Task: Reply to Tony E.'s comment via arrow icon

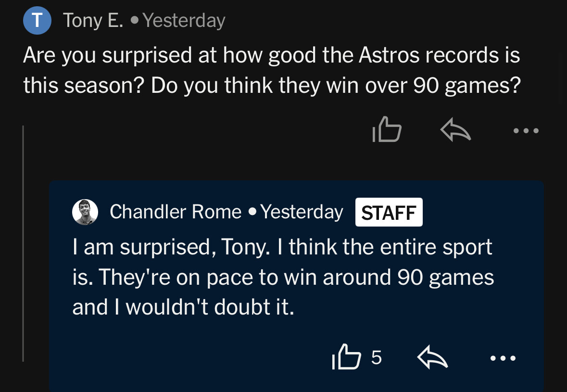Action: [455, 129]
